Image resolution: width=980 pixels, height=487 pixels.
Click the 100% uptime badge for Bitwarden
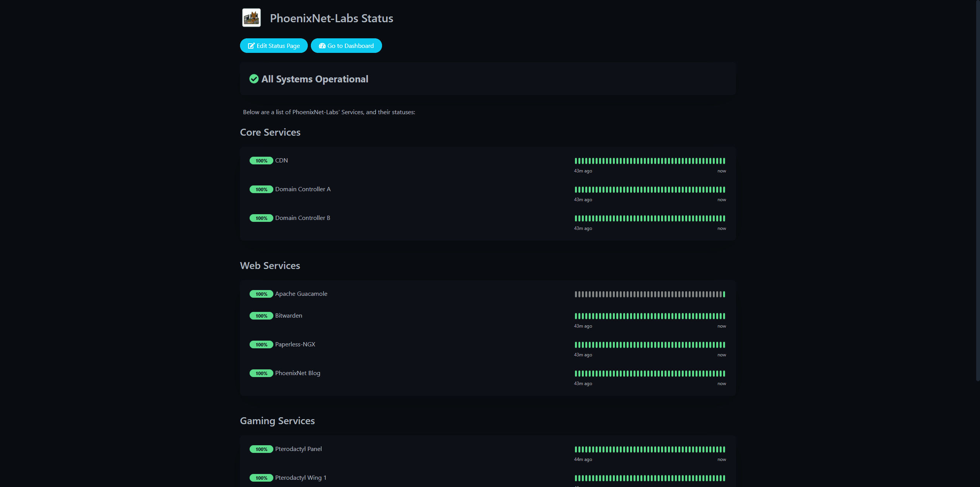[261, 316]
